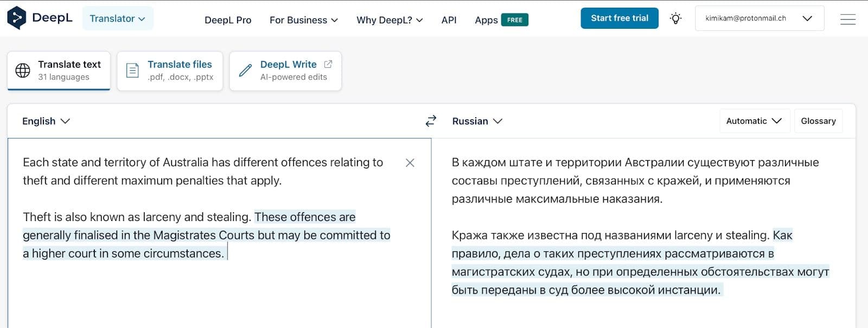
Task: Expand the Translator dropdown
Action: pyautogui.click(x=117, y=18)
